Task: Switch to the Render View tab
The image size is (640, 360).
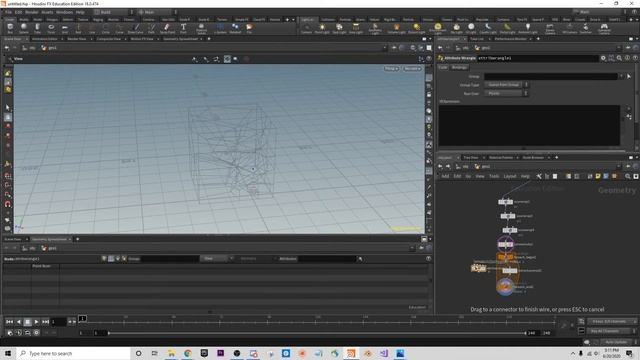Action: [x=77, y=39]
